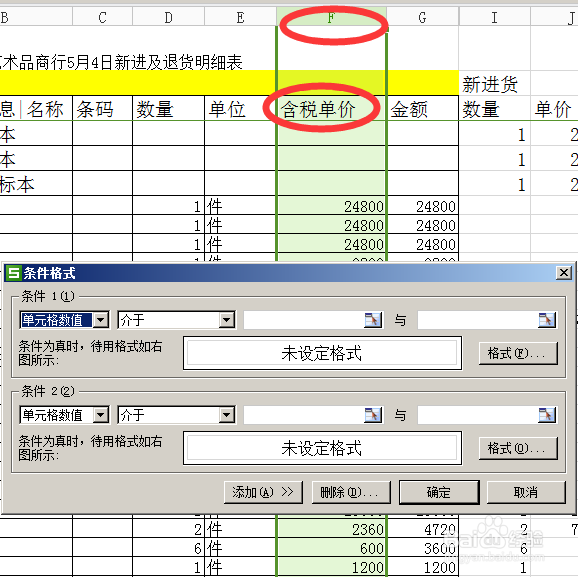Click the cell with value 3600

(422, 548)
